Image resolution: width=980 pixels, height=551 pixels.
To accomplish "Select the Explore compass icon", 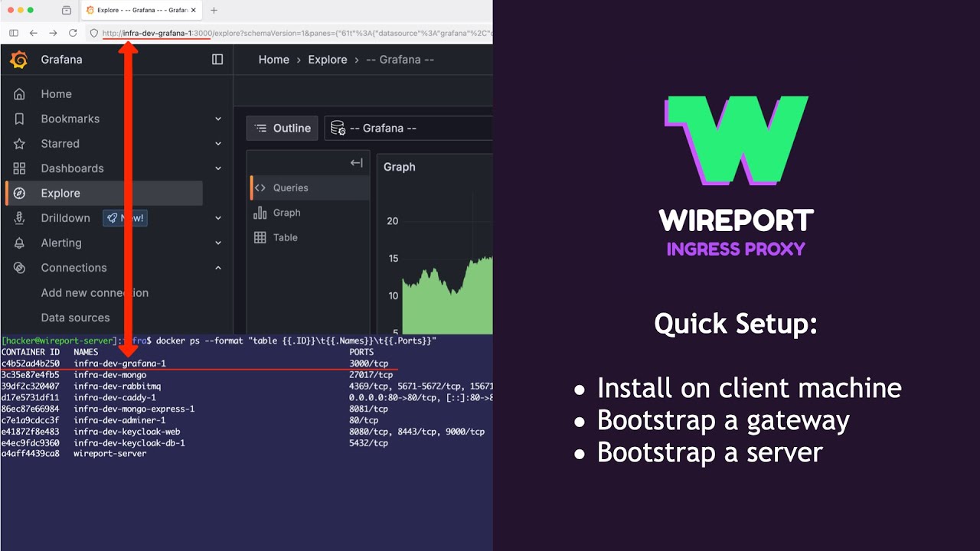I will [x=21, y=193].
